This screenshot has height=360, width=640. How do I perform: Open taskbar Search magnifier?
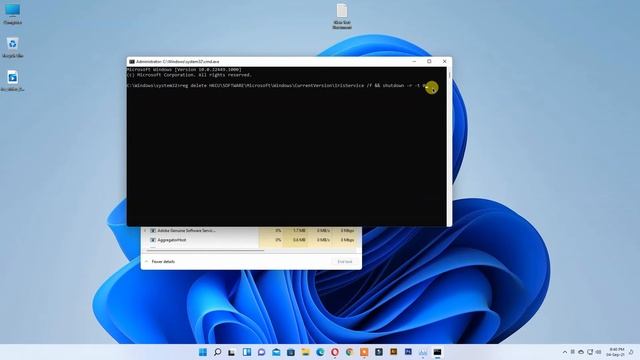pos(218,352)
